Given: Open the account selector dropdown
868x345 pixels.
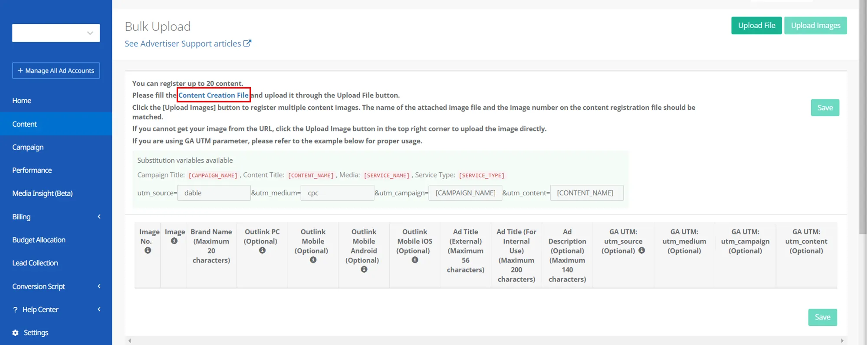Looking at the screenshot, I should pyautogui.click(x=56, y=33).
